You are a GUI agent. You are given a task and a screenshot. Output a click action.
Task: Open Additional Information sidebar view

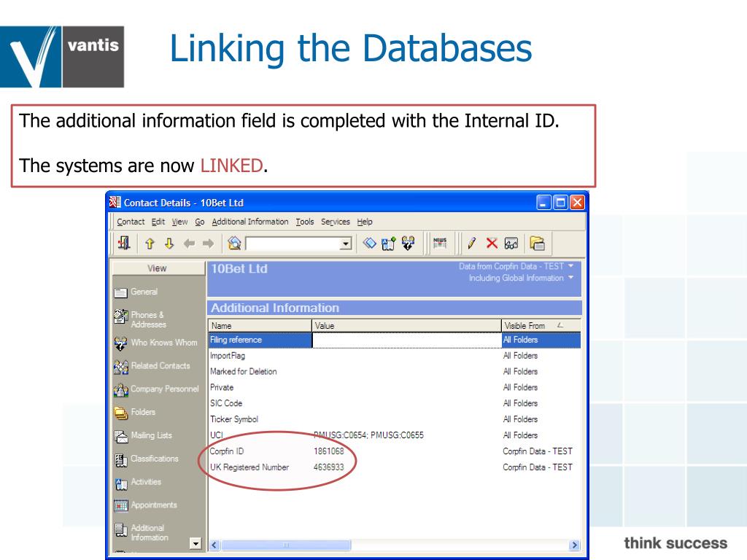click(142, 532)
